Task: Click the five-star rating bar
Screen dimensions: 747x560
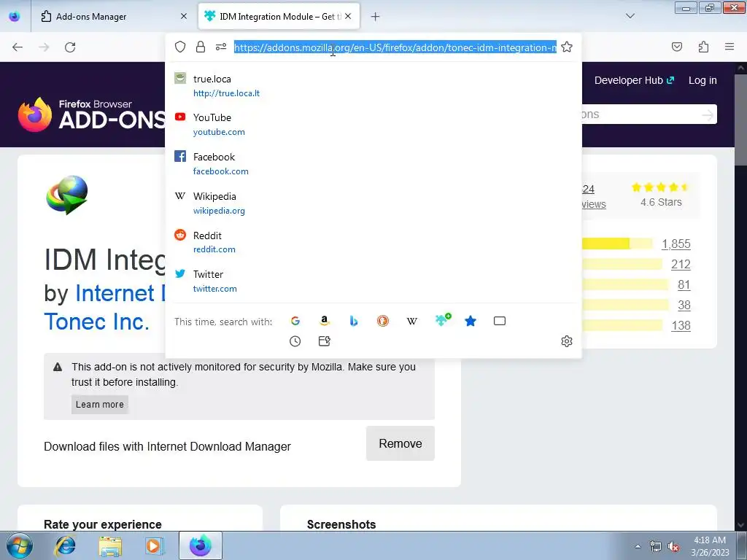Action: [617, 244]
